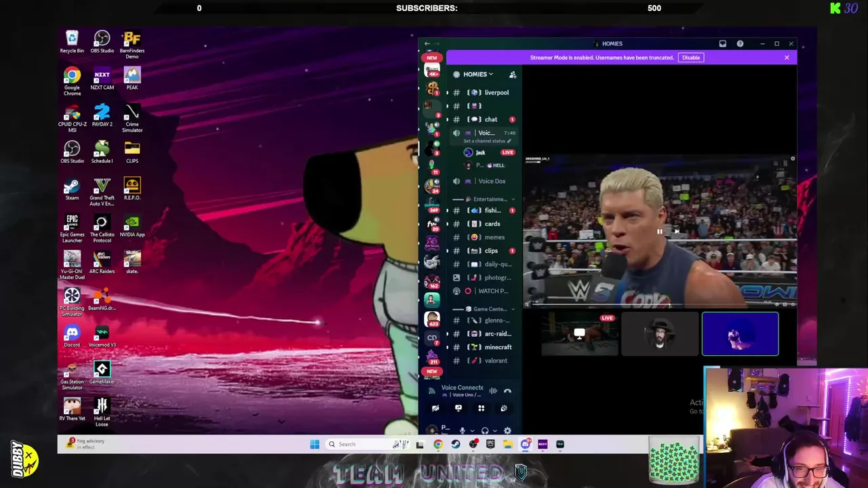This screenshot has width=868, height=488.
Task: Open the valorant channel
Action: click(484, 361)
